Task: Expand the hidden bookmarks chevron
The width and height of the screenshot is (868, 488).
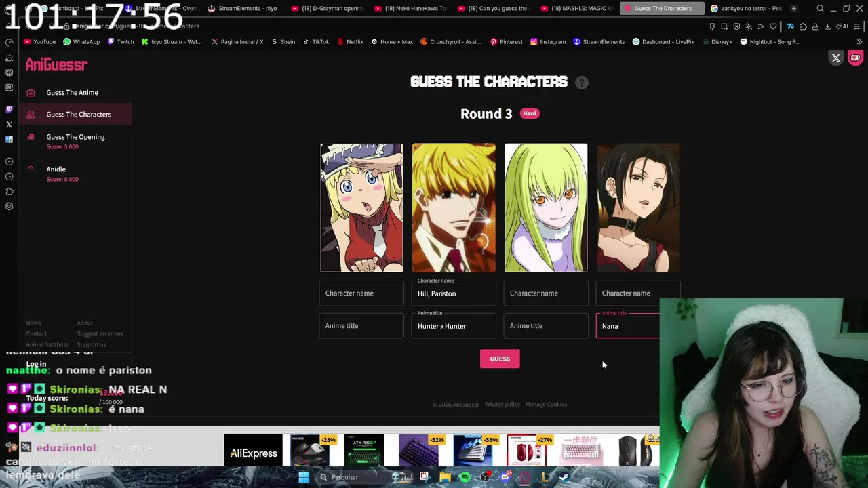Action: [x=859, y=42]
